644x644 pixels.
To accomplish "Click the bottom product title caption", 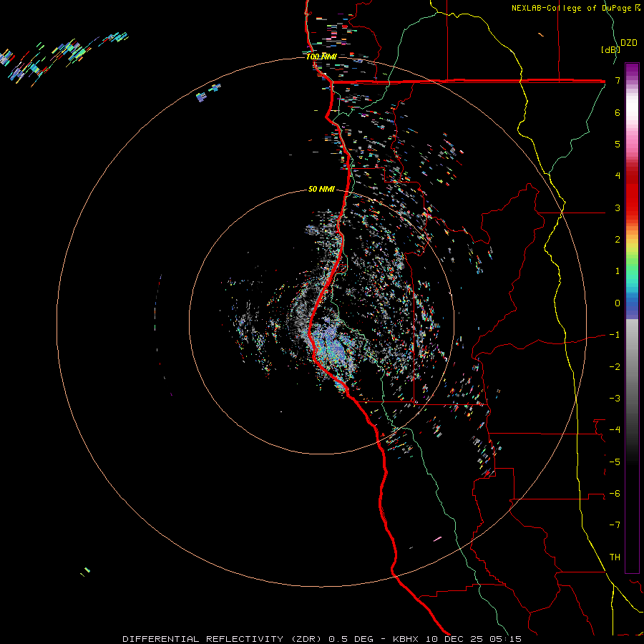I will tap(322, 639).
